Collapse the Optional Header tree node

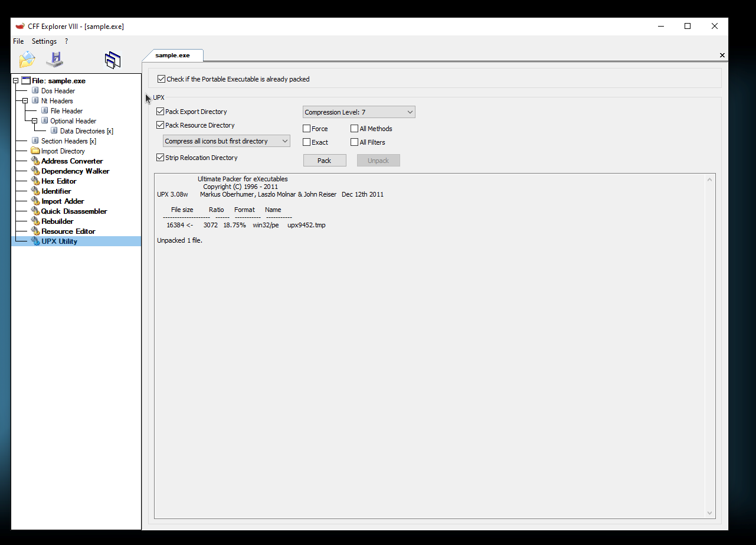point(35,121)
